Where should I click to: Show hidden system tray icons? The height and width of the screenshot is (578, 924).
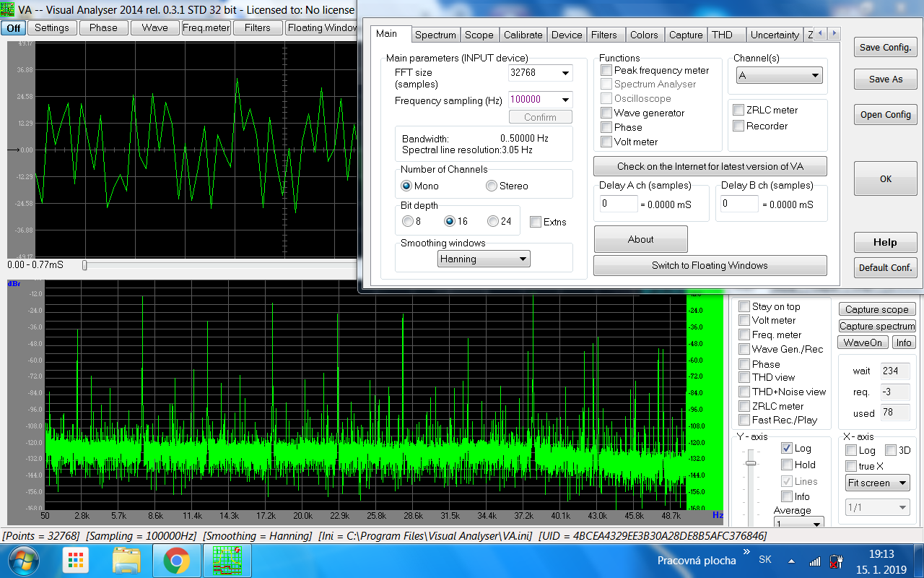792,561
